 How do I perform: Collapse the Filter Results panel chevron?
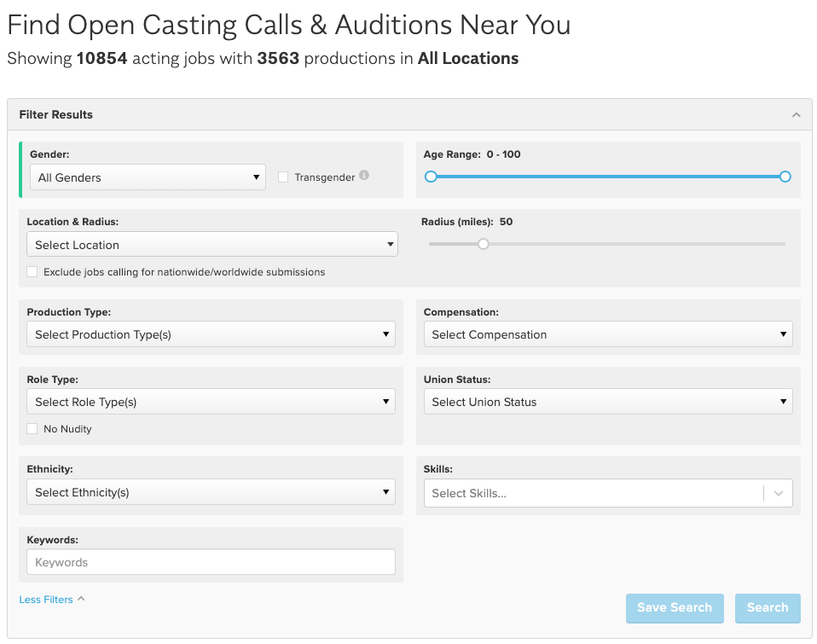(x=796, y=115)
